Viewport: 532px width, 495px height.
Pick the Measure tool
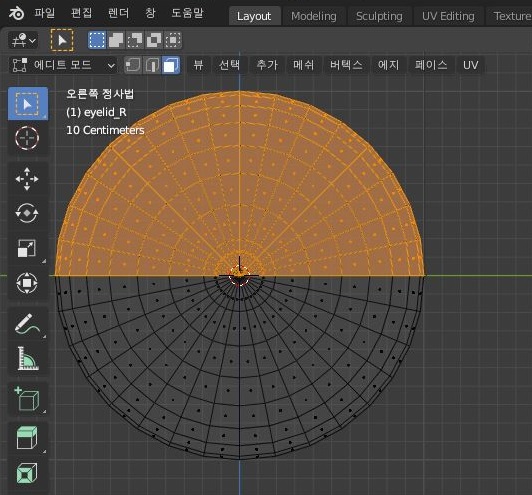(x=27, y=358)
